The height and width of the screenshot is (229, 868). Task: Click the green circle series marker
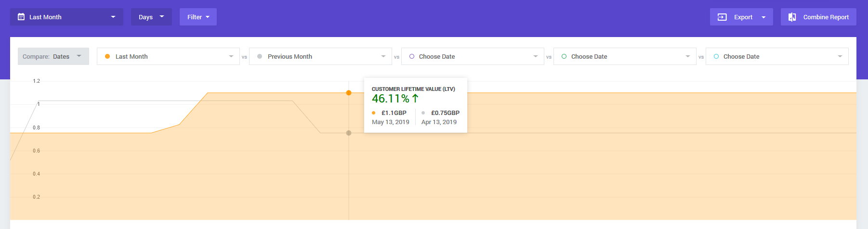pos(564,56)
